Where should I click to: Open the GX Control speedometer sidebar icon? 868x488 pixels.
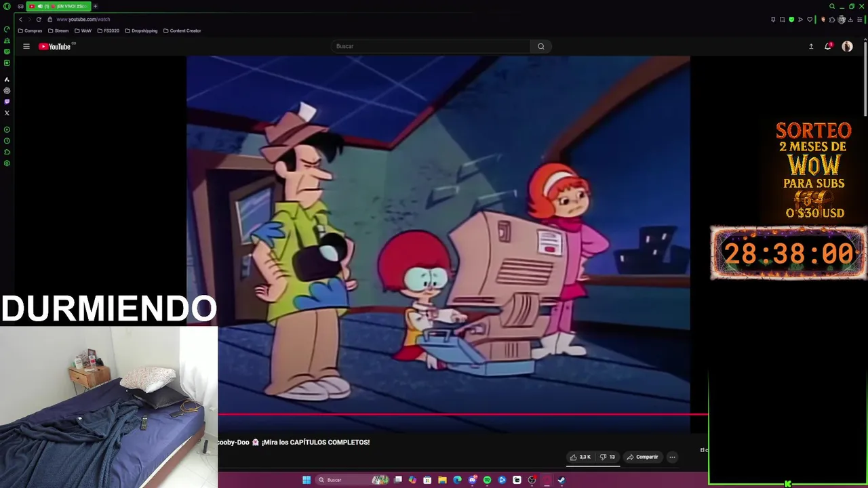click(x=7, y=29)
